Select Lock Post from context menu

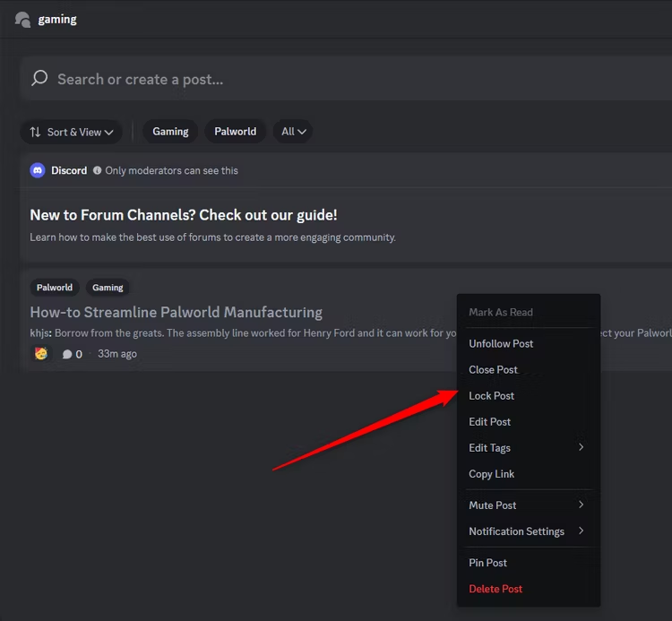point(527,395)
